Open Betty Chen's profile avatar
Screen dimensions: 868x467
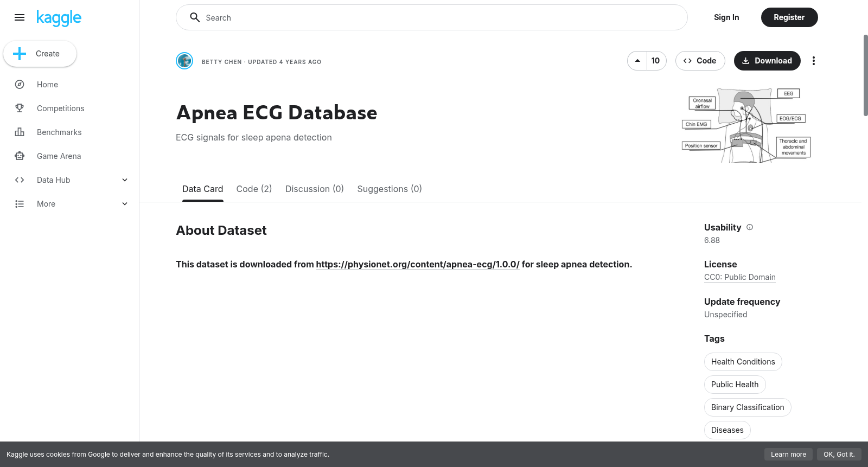coord(184,61)
